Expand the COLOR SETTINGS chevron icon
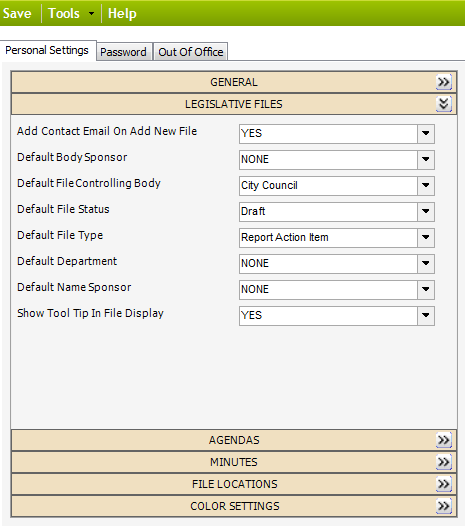This screenshot has height=526, width=465. pyautogui.click(x=444, y=506)
